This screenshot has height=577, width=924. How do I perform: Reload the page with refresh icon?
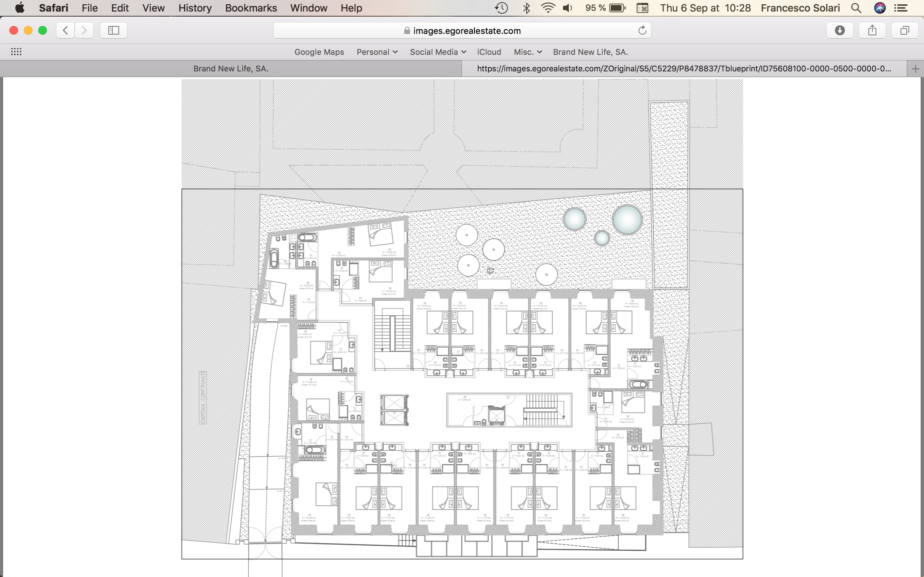click(642, 31)
